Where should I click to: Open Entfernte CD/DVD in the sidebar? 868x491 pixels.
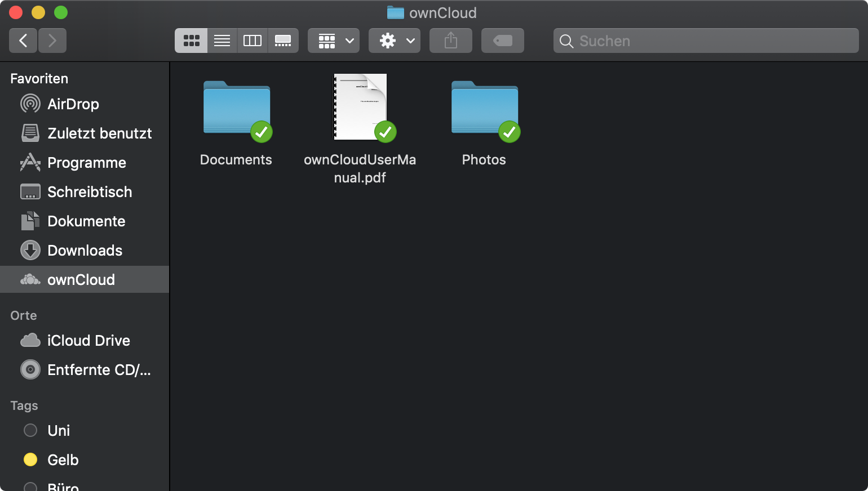(85, 370)
